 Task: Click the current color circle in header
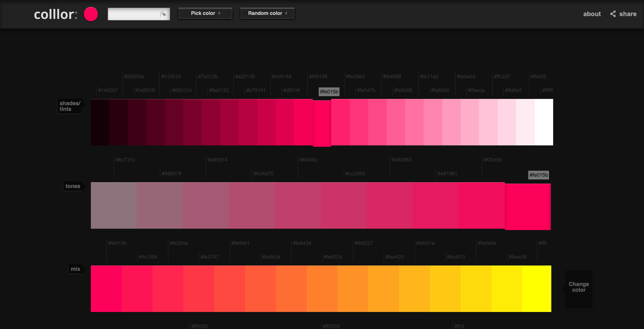91,14
